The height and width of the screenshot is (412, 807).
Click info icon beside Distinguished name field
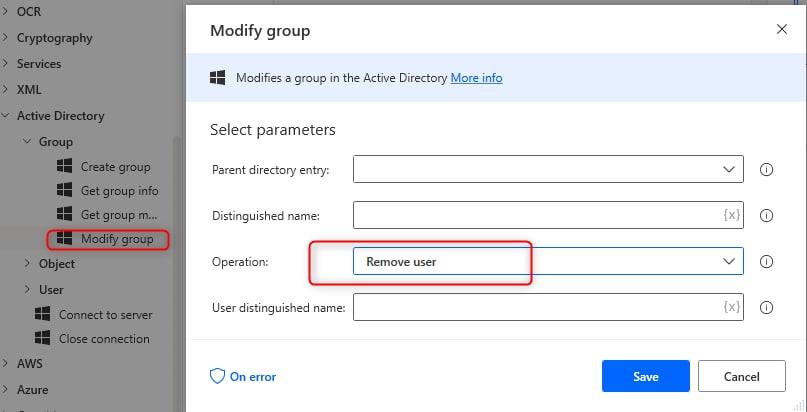click(x=767, y=216)
